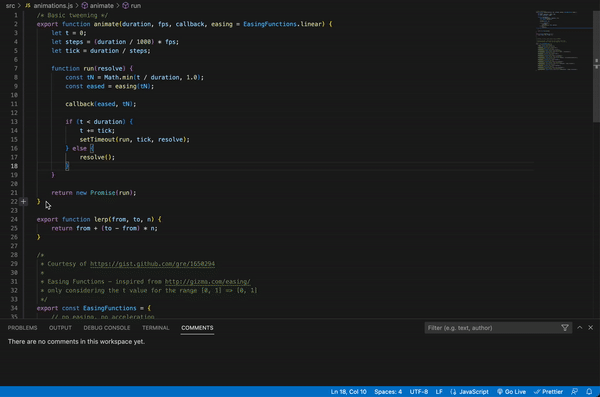This screenshot has width=600, height=397.
Task: Maximize the panel with the chevron-up icon
Action: click(580, 328)
